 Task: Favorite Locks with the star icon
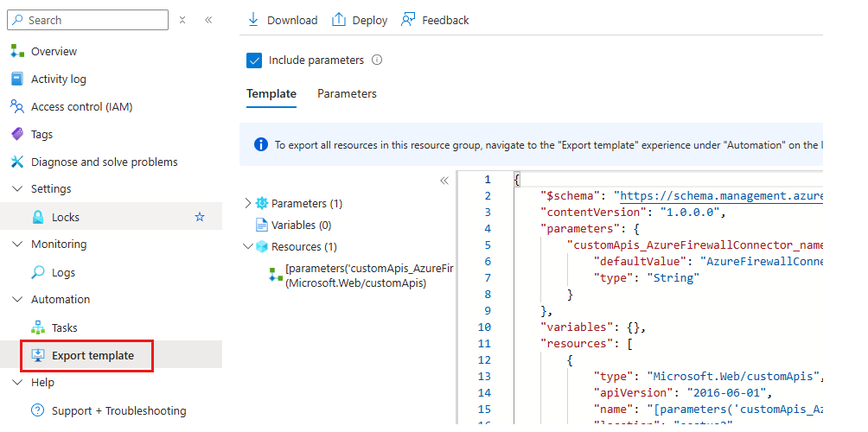[200, 217]
